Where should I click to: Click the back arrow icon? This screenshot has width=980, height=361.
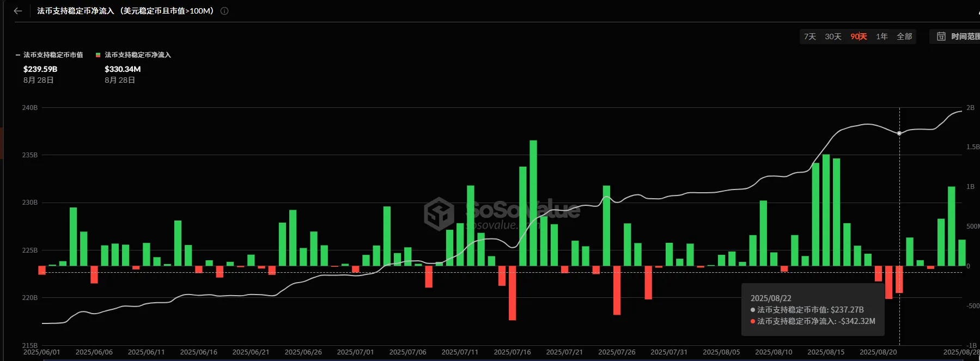[18, 11]
